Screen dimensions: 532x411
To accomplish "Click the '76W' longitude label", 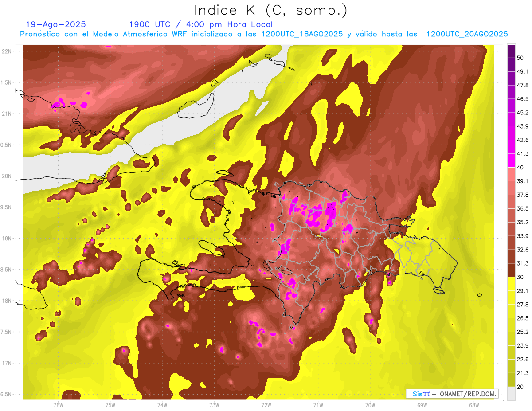I will pyautogui.click(x=58, y=405).
